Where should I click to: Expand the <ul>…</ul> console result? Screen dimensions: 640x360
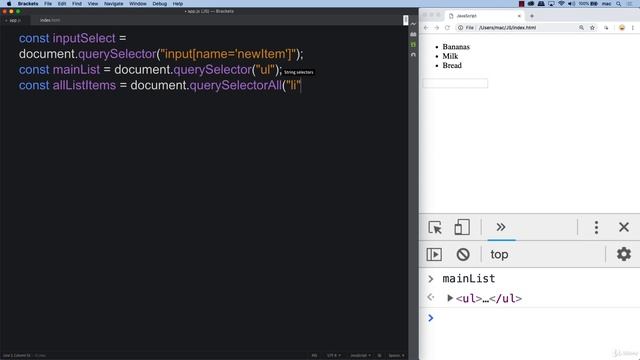click(x=450, y=298)
